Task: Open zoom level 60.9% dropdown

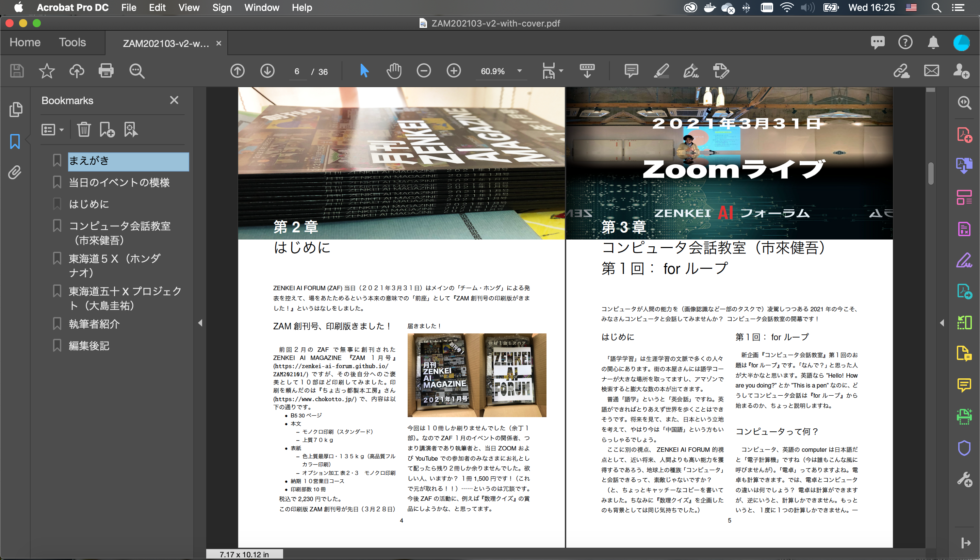Action: pos(519,71)
